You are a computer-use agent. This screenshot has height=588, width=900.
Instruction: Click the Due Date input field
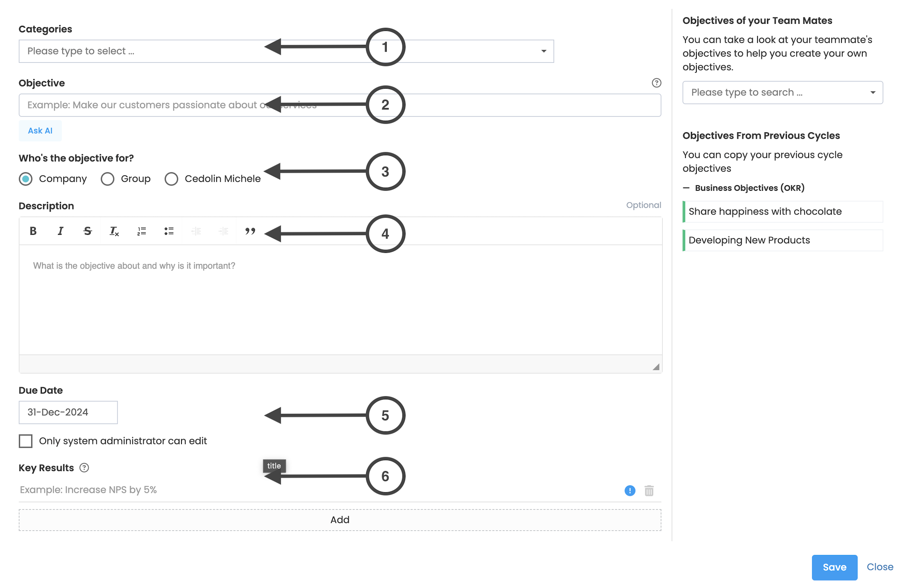point(68,412)
